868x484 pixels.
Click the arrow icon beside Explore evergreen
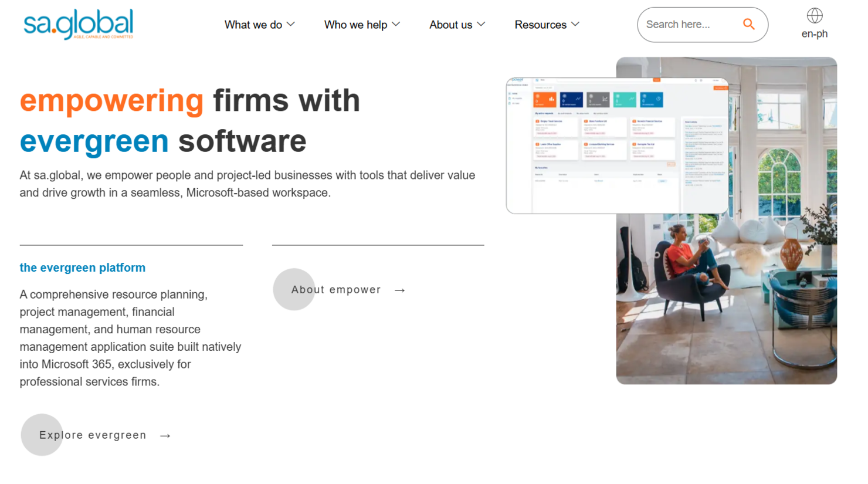coord(165,435)
